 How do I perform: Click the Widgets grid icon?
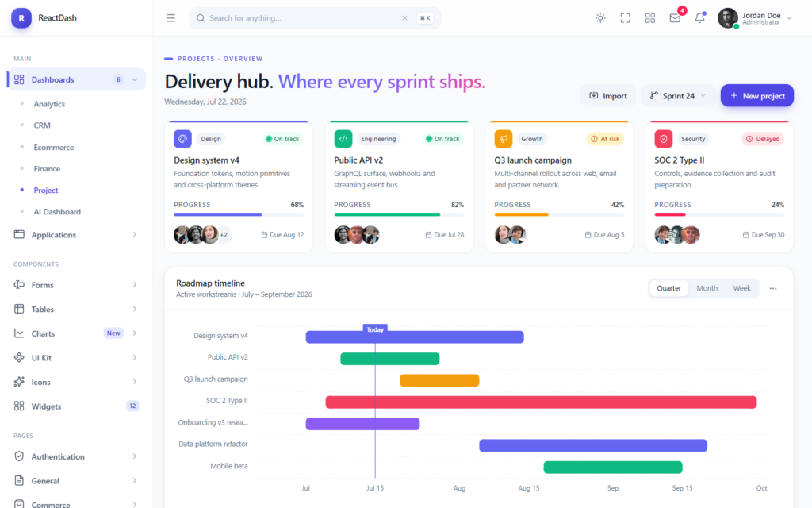pyautogui.click(x=19, y=406)
